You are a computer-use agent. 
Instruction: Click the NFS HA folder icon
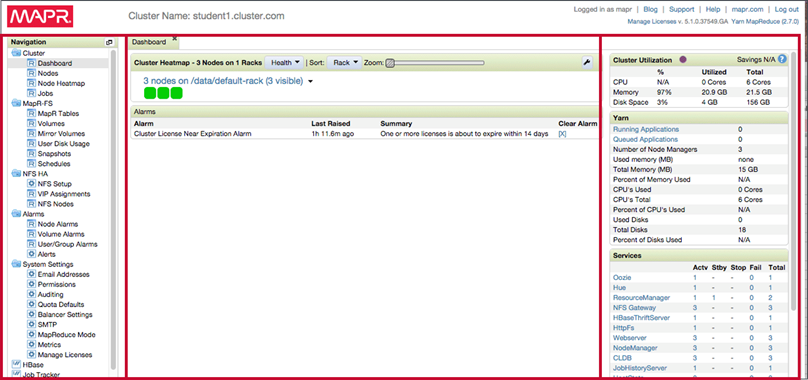point(16,174)
